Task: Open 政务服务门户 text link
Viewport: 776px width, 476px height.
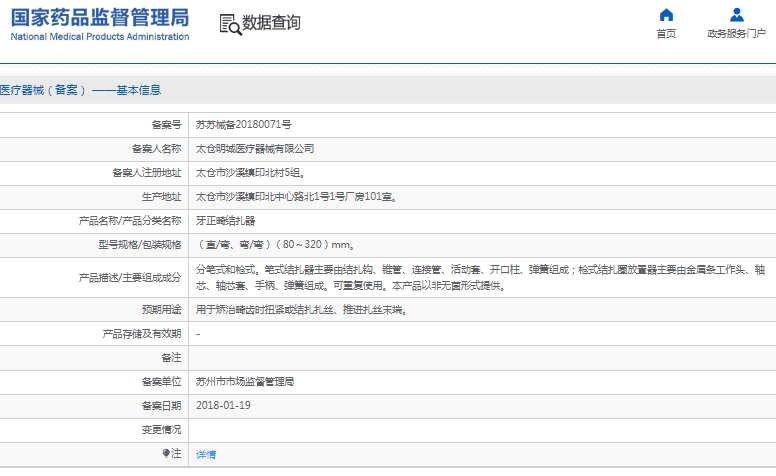Action: click(x=736, y=34)
